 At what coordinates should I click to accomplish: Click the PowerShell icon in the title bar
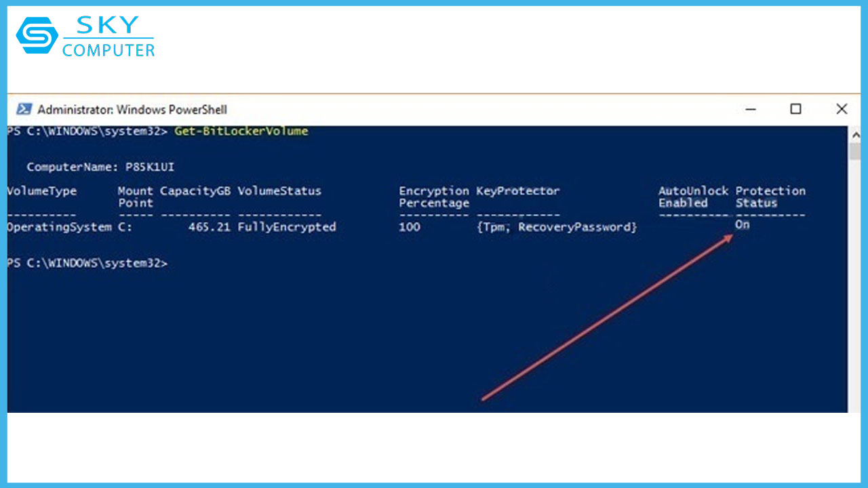click(x=24, y=110)
